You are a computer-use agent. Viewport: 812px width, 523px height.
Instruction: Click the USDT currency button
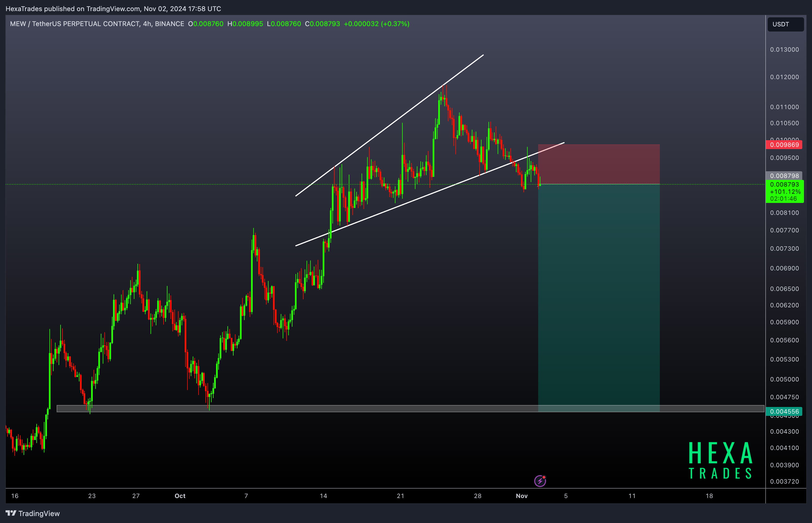click(x=786, y=24)
